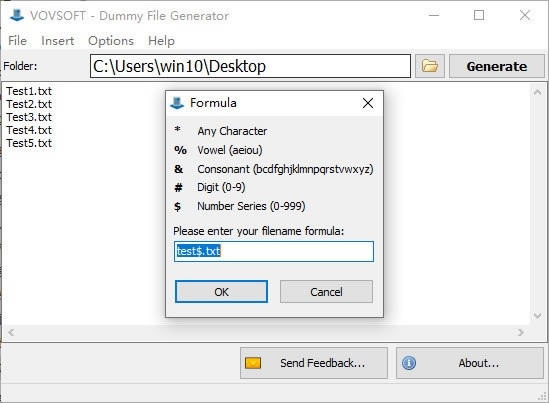Screen dimensions: 549x403
Task: Open the Insert menu
Action: (x=57, y=41)
